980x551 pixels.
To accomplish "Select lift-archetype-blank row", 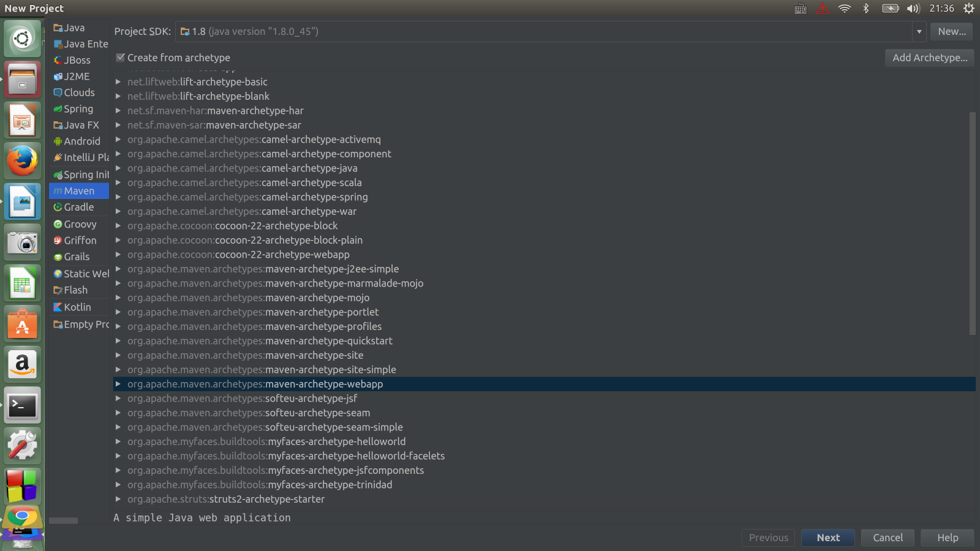I will tap(545, 96).
